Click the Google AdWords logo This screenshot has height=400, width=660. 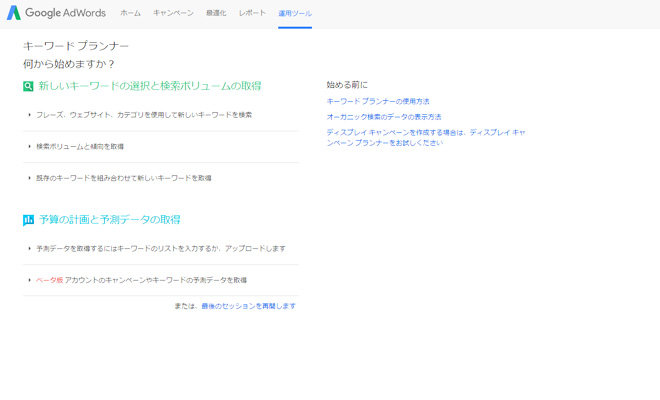pyautogui.click(x=58, y=13)
